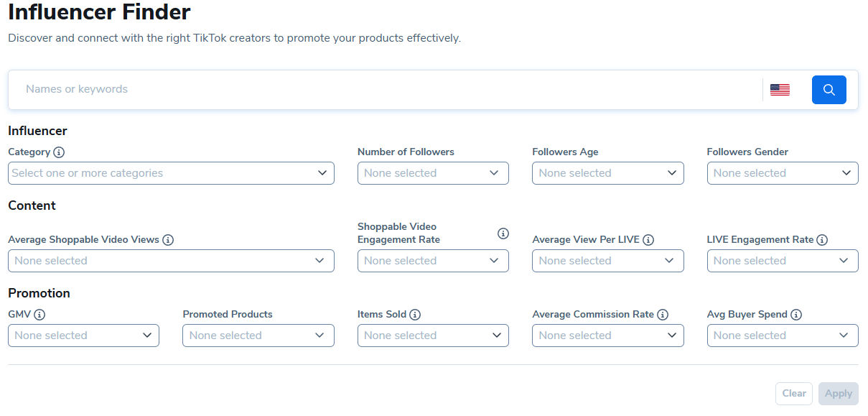The image size is (868, 416).
Task: Click info icon next to Items Sold
Action: tap(415, 315)
